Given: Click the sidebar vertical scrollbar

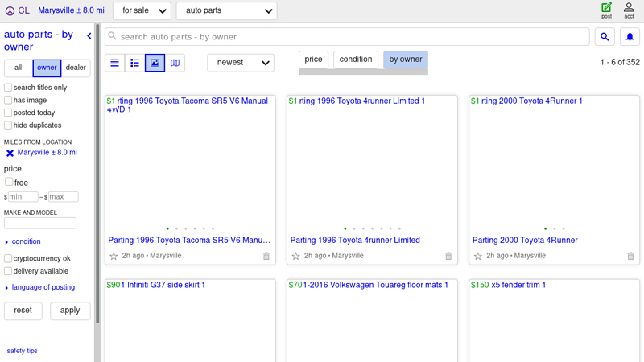Looking at the screenshot, I should click(x=97, y=174).
